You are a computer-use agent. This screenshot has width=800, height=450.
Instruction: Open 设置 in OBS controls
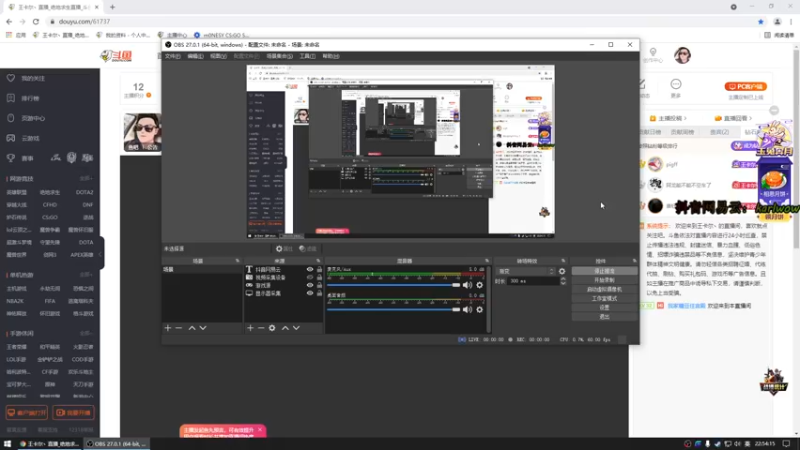(605, 308)
